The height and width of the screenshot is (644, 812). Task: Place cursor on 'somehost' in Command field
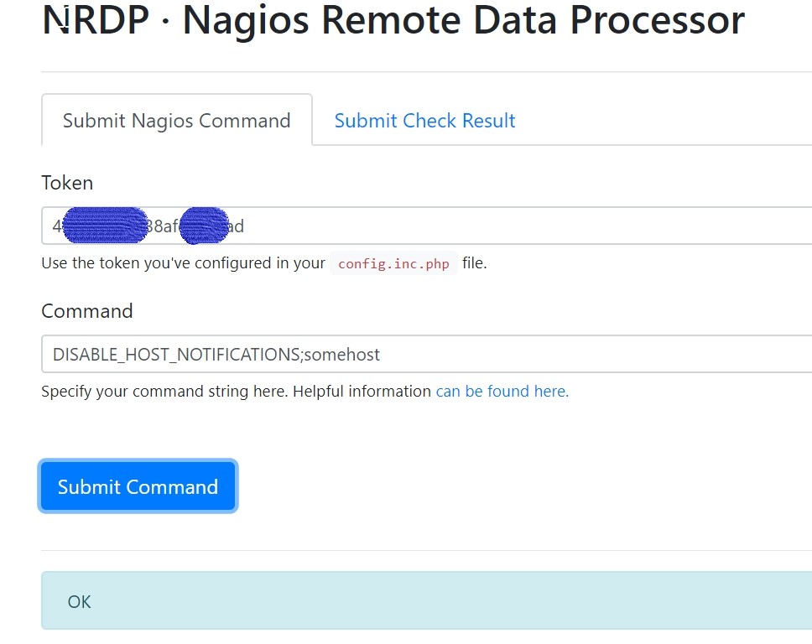342,355
